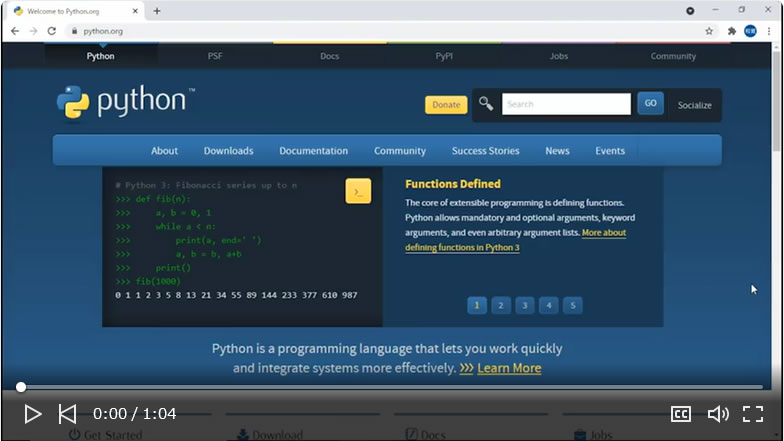Click the yellow Donate button
Image resolution: width=784 pixels, height=441 pixels.
point(446,104)
